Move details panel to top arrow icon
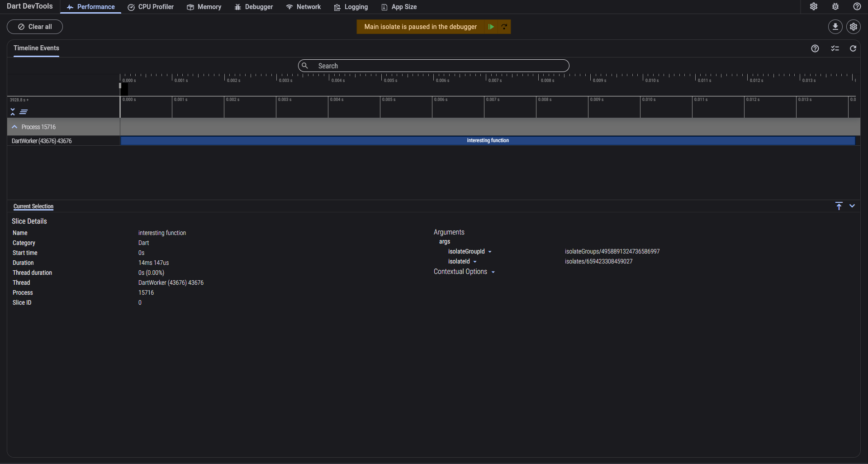The image size is (868, 464). pyautogui.click(x=839, y=206)
